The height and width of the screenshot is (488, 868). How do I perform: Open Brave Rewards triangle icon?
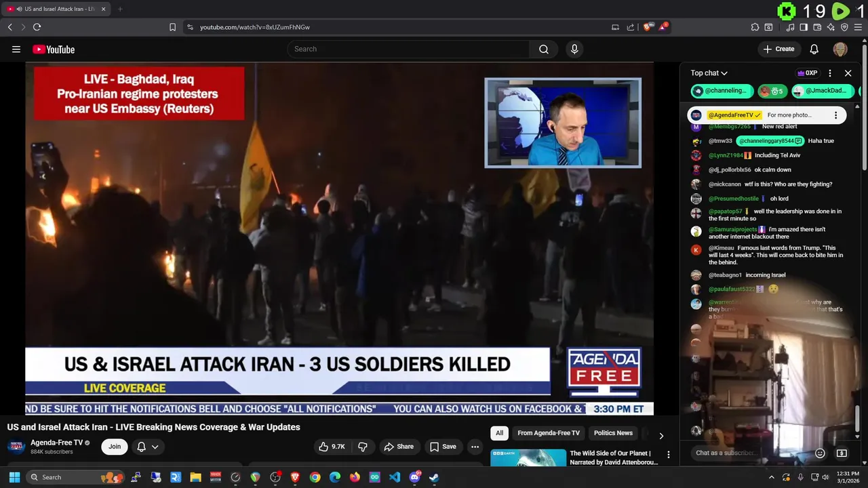(x=664, y=27)
